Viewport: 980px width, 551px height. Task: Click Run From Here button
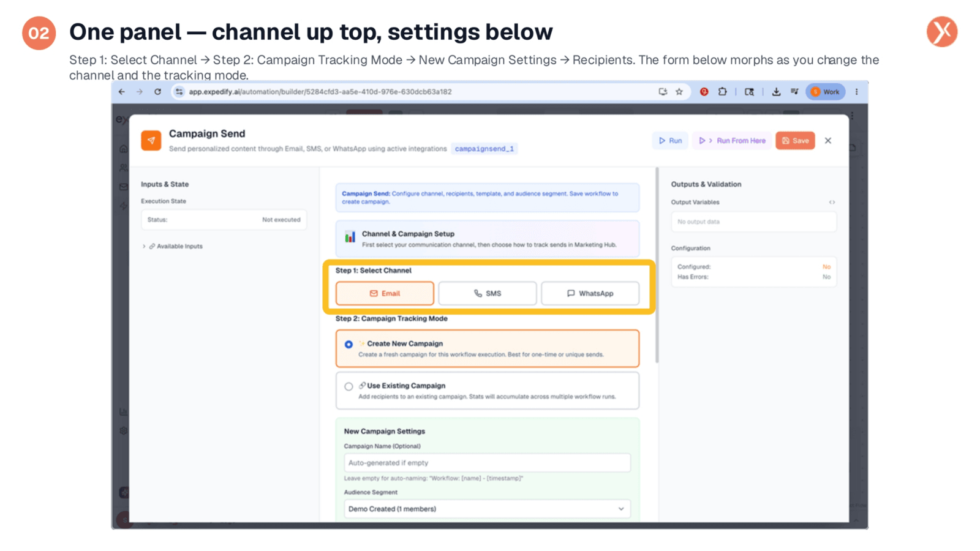click(x=732, y=141)
